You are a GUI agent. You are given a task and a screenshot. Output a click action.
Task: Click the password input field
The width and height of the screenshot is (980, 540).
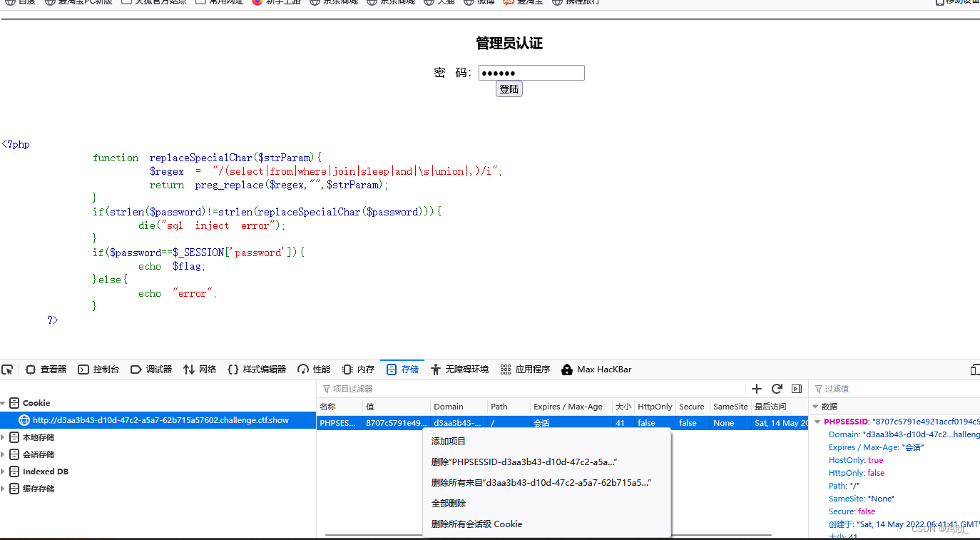531,72
